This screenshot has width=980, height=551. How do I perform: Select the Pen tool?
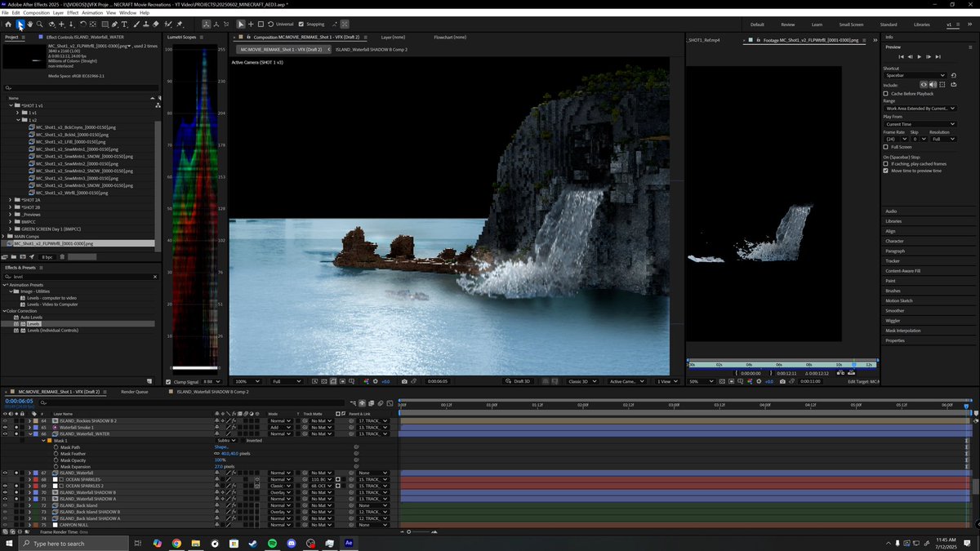click(115, 24)
